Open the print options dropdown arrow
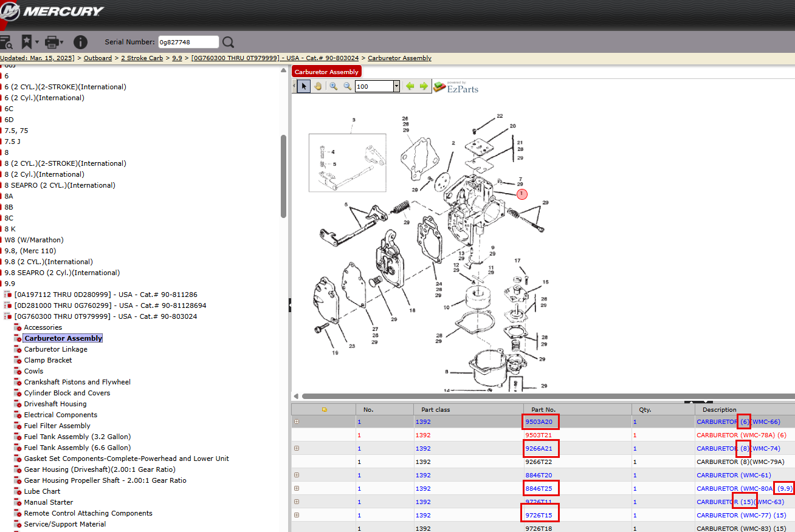Viewport: 795px width, 532px height. click(62, 43)
